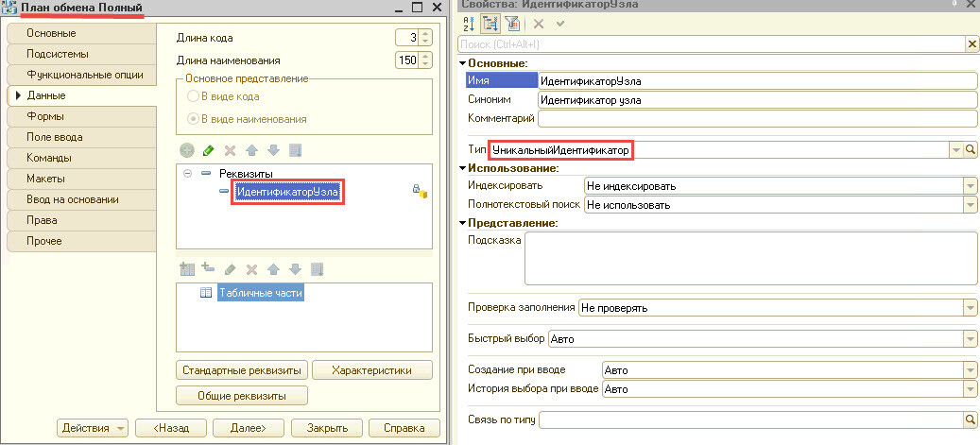
Task: Select the В виде наименования radio button
Action: pyautogui.click(x=193, y=119)
